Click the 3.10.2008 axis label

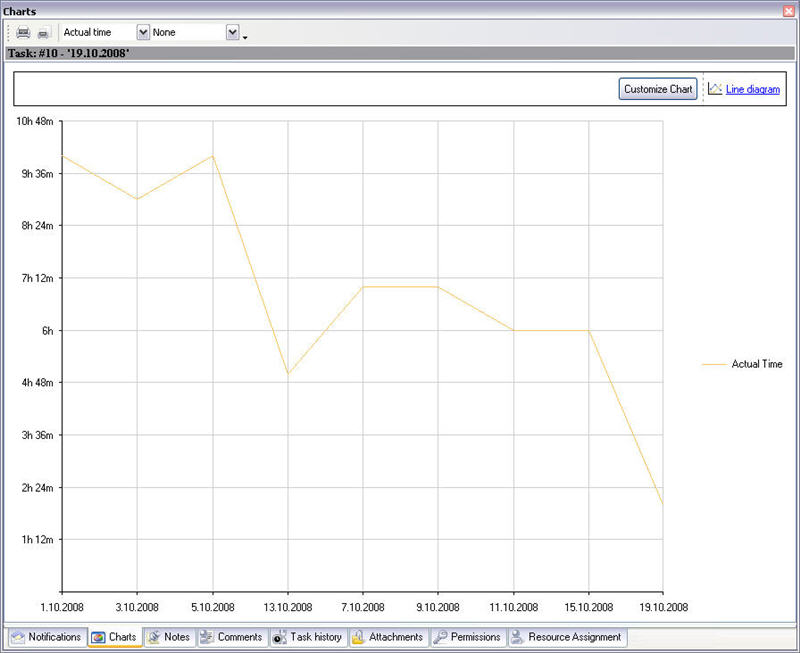137,607
